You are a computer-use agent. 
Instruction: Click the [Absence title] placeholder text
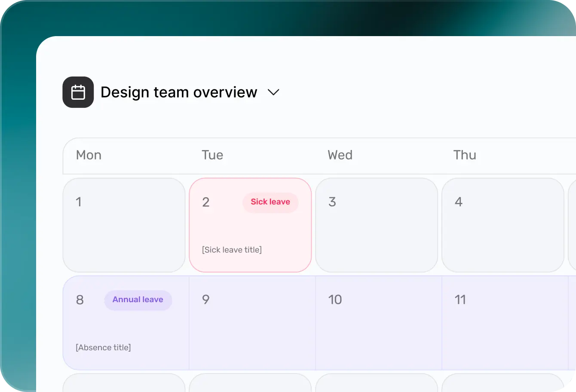103,347
